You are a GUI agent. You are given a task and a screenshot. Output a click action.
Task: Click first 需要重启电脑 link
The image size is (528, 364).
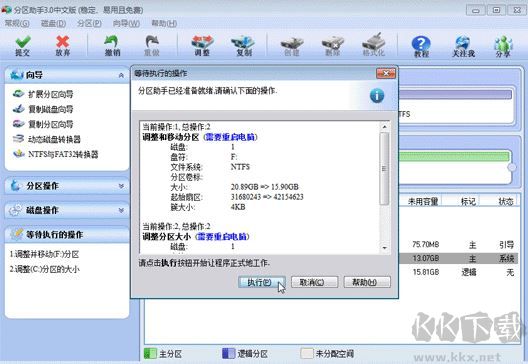pos(230,137)
